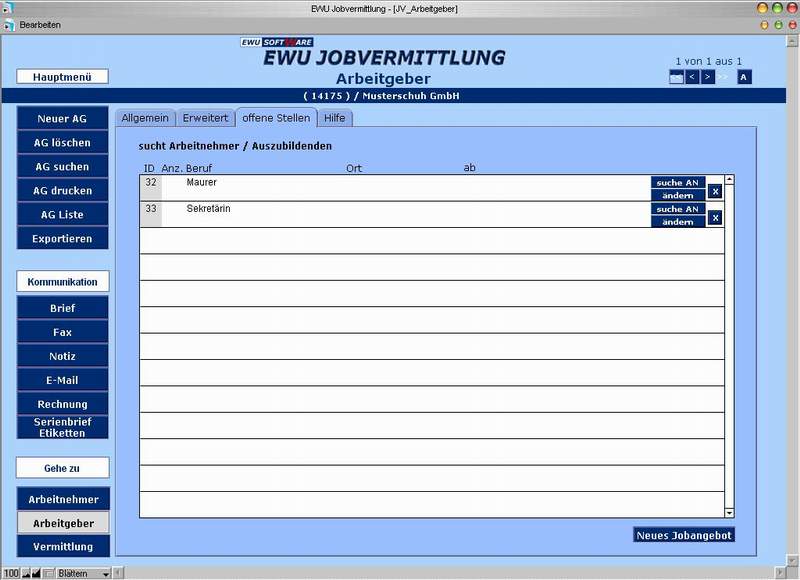Open AG suchen to find employer

pyautogui.click(x=62, y=166)
